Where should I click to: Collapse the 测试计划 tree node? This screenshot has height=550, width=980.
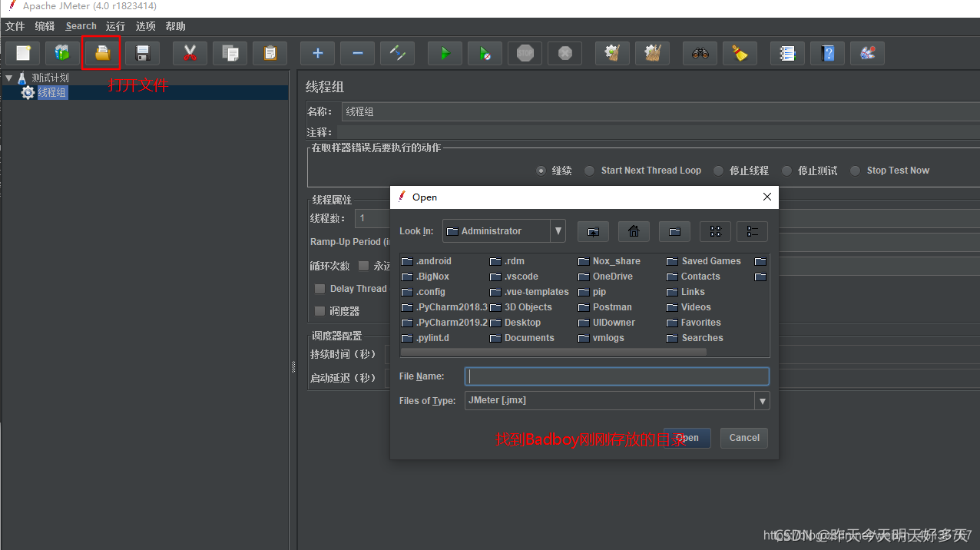tap(8, 78)
